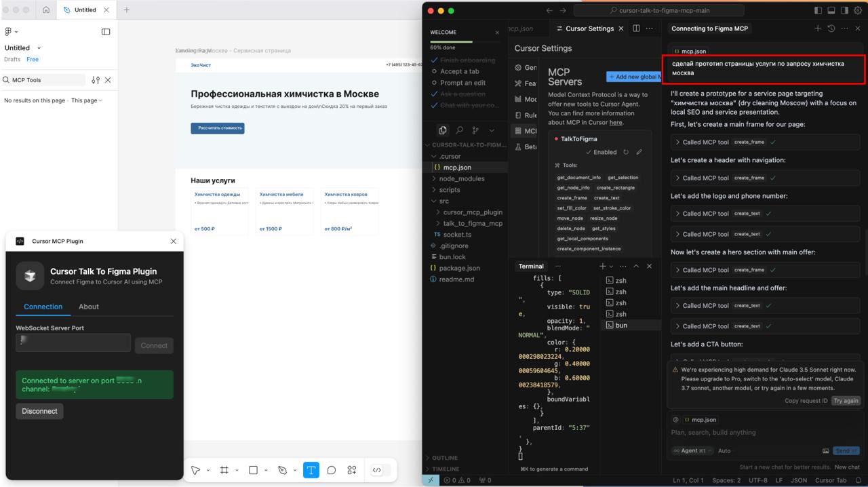Select the Move tool in Figma toolbar

[196, 470]
